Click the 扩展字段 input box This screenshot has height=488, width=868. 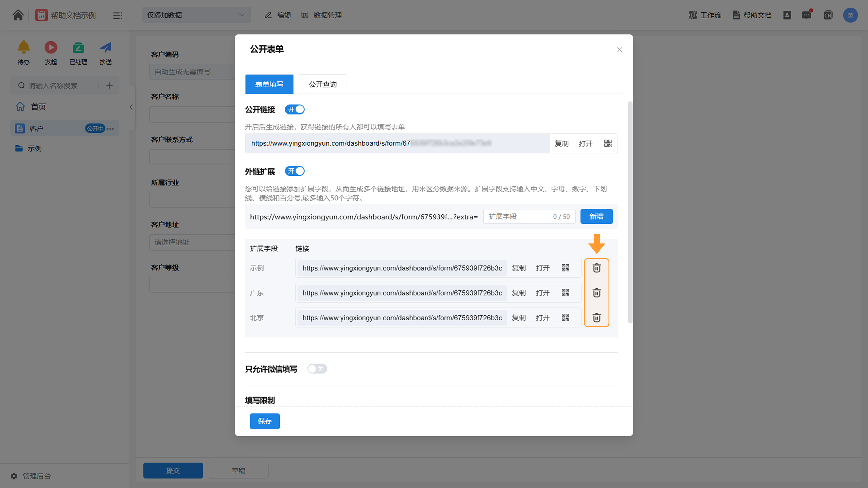click(529, 216)
